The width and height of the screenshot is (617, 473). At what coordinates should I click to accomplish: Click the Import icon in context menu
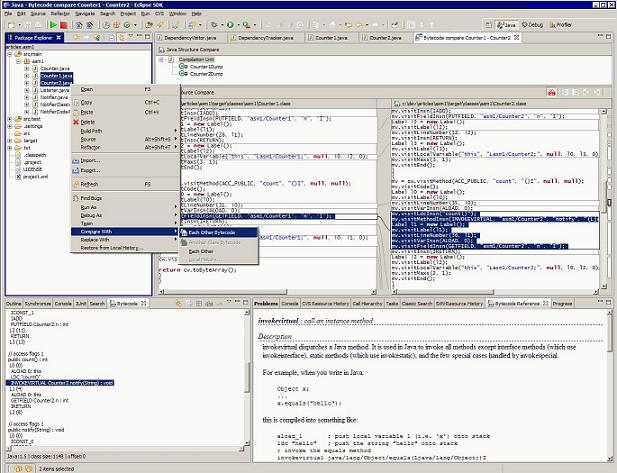pyautogui.click(x=76, y=161)
